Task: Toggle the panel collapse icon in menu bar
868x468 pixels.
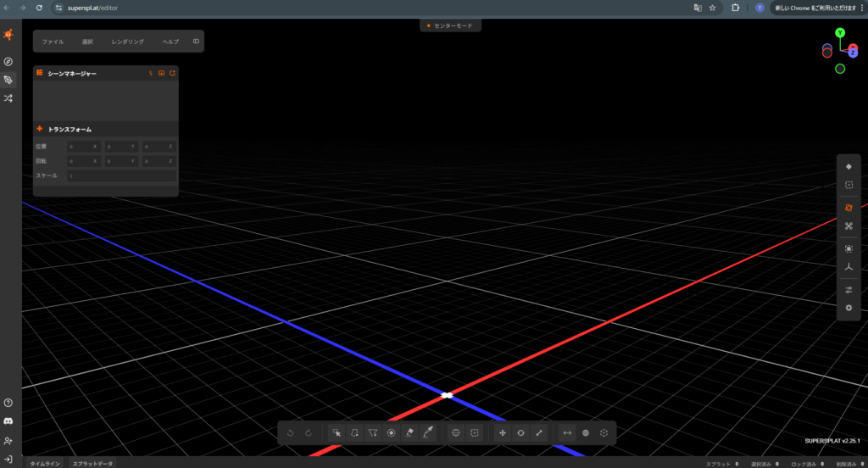Action: [196, 42]
